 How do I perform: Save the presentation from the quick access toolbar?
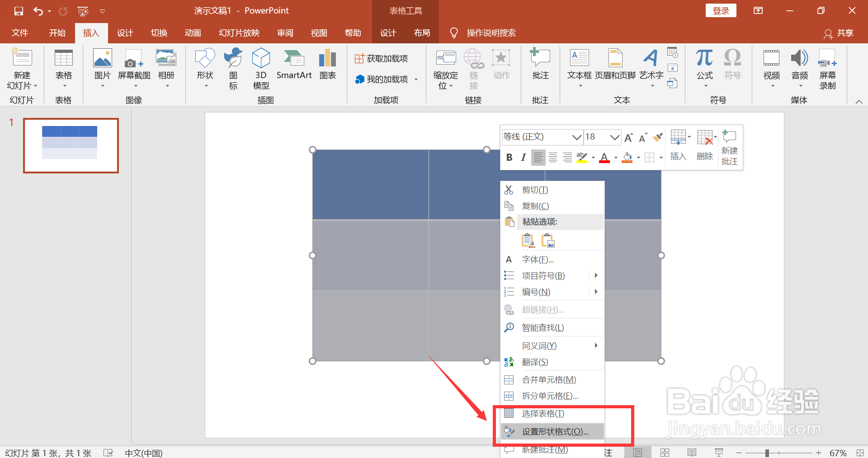click(x=19, y=11)
